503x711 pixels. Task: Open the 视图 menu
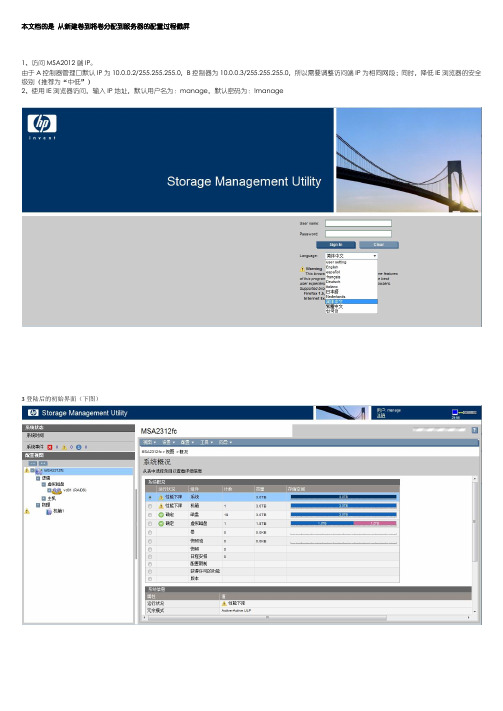[149, 442]
